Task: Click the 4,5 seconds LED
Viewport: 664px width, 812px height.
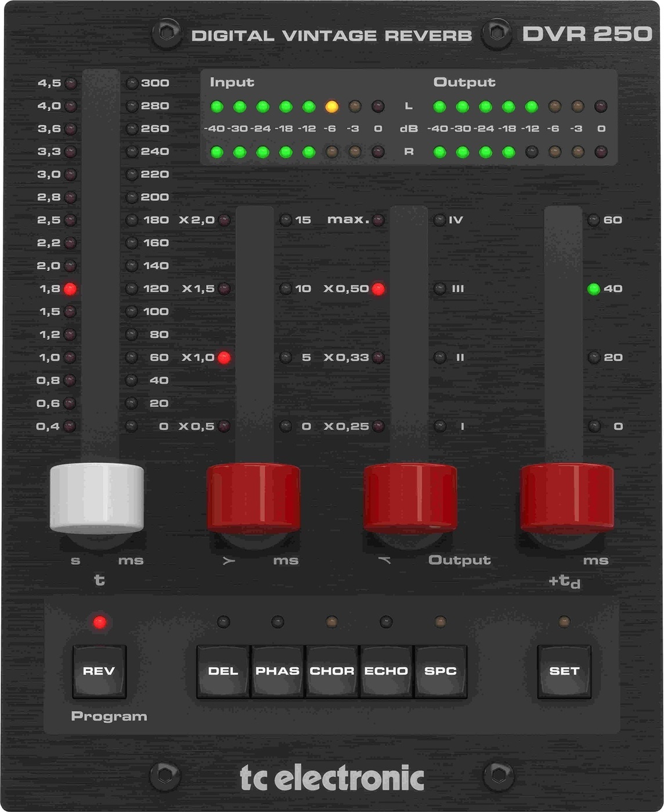Action: (x=71, y=83)
